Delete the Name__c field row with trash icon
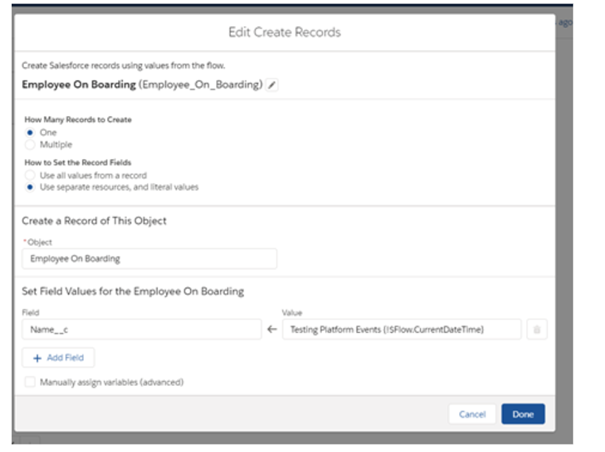Viewport: 605px width, 452px height. (x=537, y=329)
